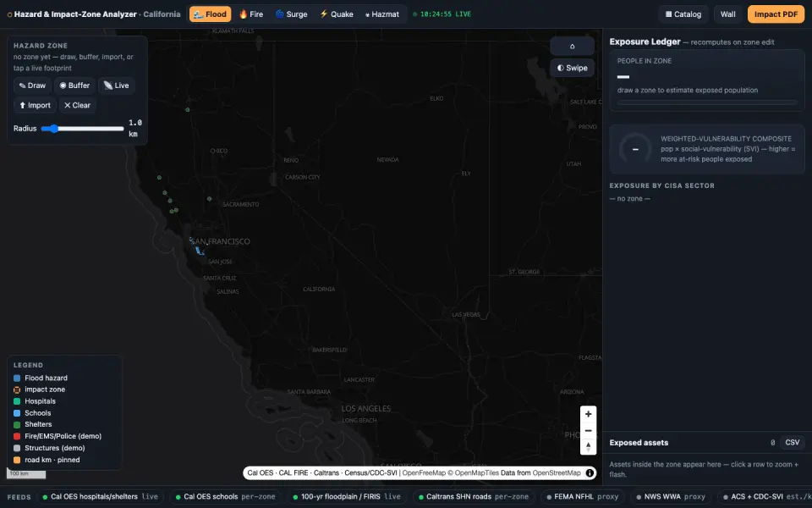The width and height of the screenshot is (812, 508).
Task: Click the Flood hazard legend swatch
Action: coord(17,378)
